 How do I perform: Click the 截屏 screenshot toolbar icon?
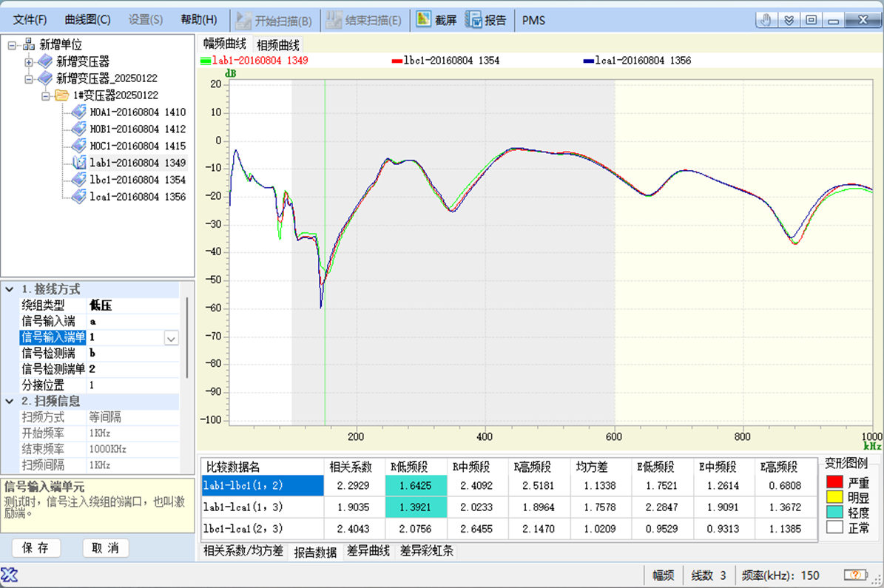424,20
